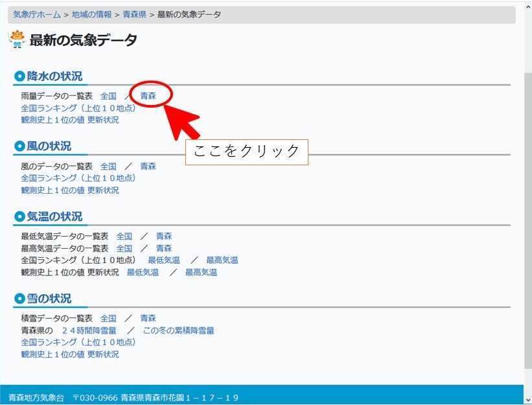Viewport: 532px width, 405px height.
Task: Click the 青森地方気象台 address footer text
Action: 124,397
